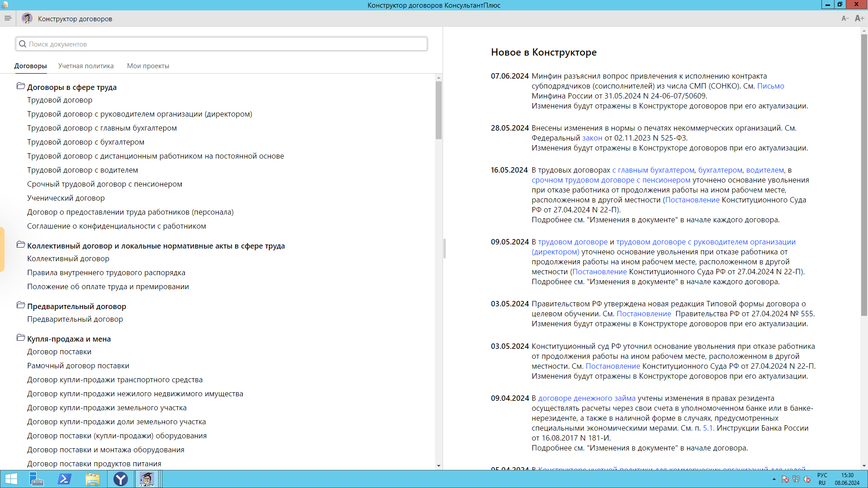The image size is (868, 488).
Task: Click the contracts list scroll-down arrow
Action: 439,466
